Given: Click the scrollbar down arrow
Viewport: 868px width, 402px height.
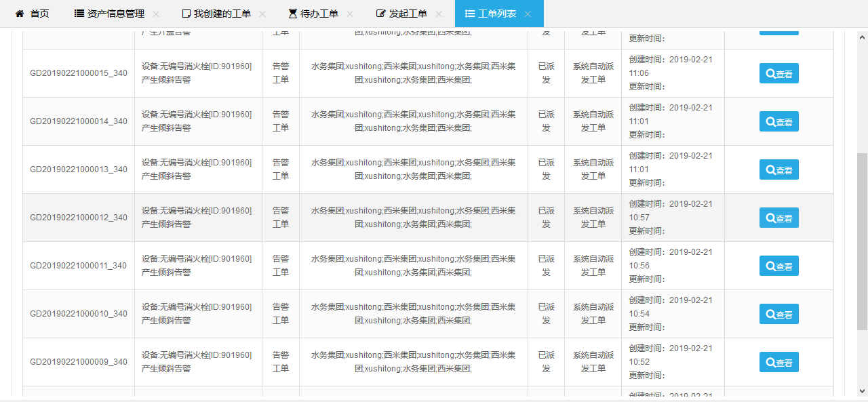Looking at the screenshot, I should [x=862, y=391].
